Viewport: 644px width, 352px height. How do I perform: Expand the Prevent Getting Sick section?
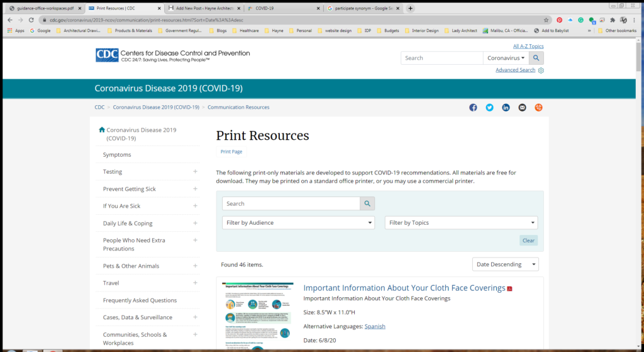point(195,189)
